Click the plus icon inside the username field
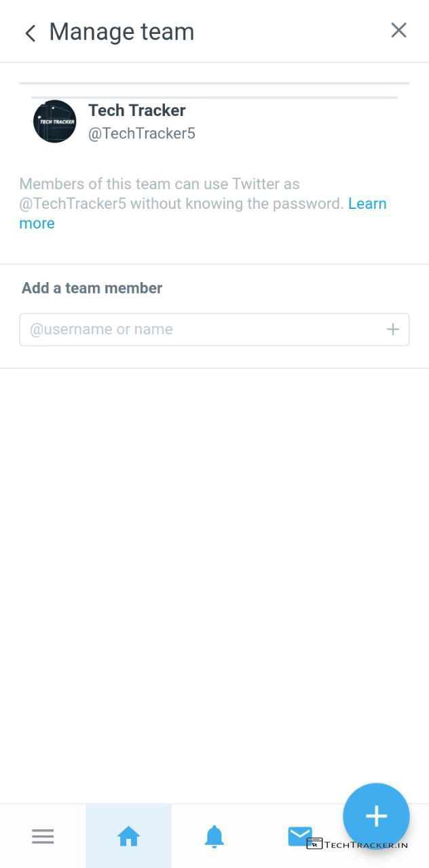 (392, 330)
